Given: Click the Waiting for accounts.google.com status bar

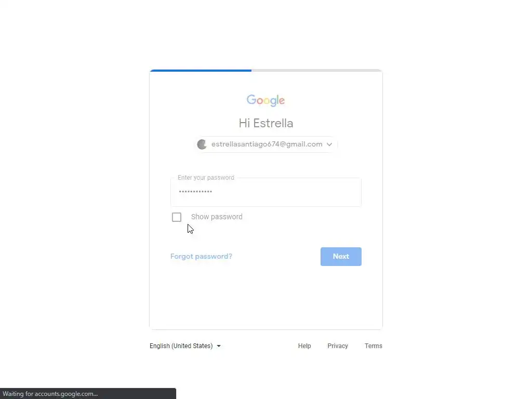Looking at the screenshot, I should 88,394.
